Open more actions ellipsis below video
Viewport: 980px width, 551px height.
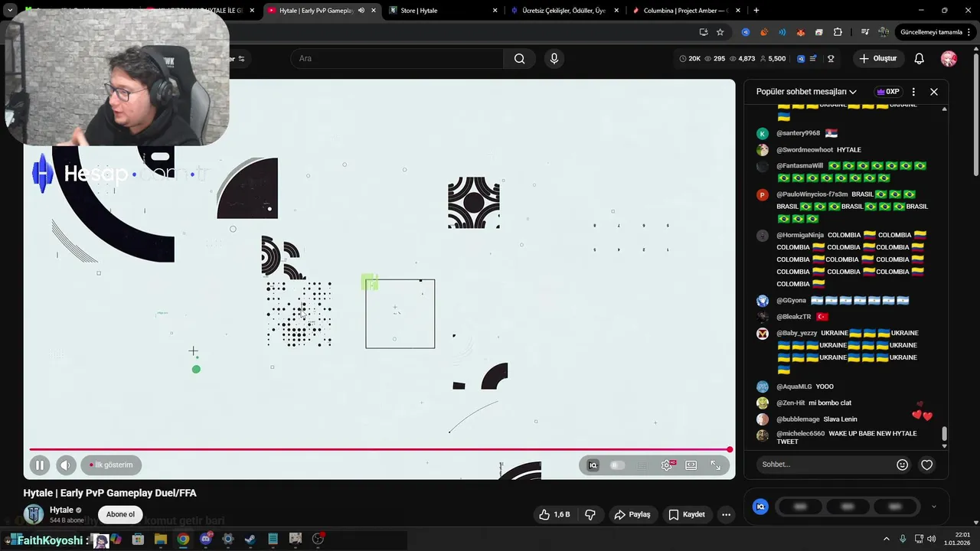(726, 514)
